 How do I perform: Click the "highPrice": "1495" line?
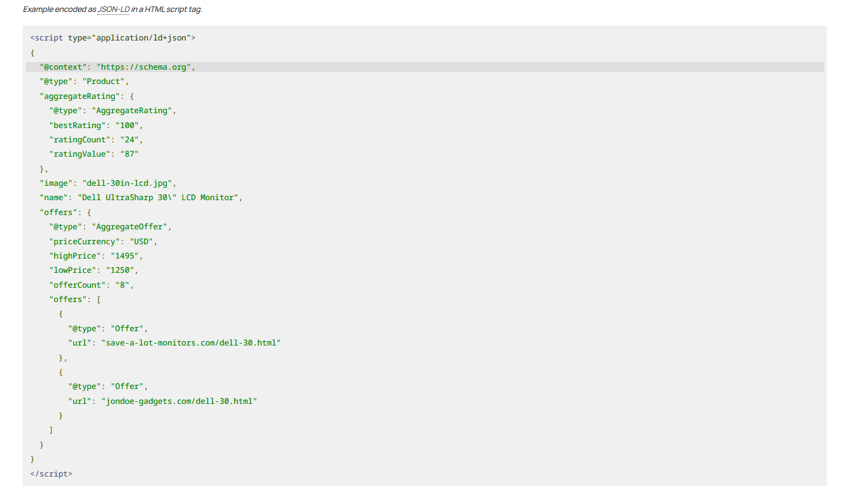coord(96,256)
